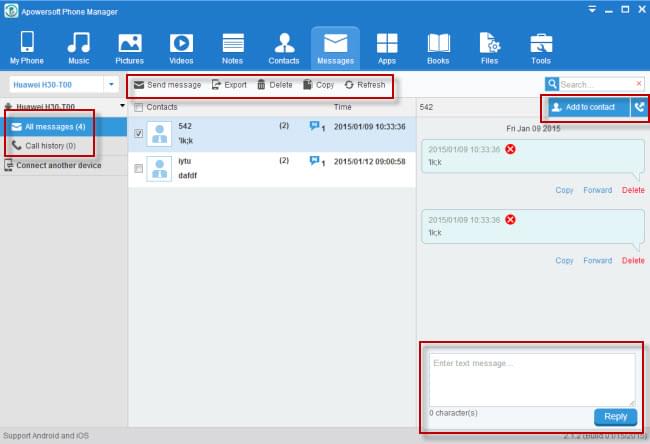Copy the second message in the thread
Viewport: 650px width, 444px height.
(564, 261)
